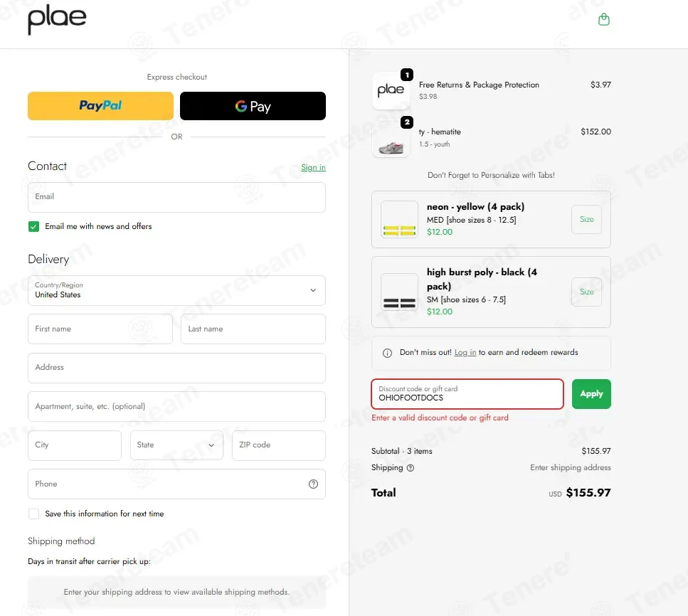
Task: Select Size for neon yellow tabs pack
Action: point(586,219)
